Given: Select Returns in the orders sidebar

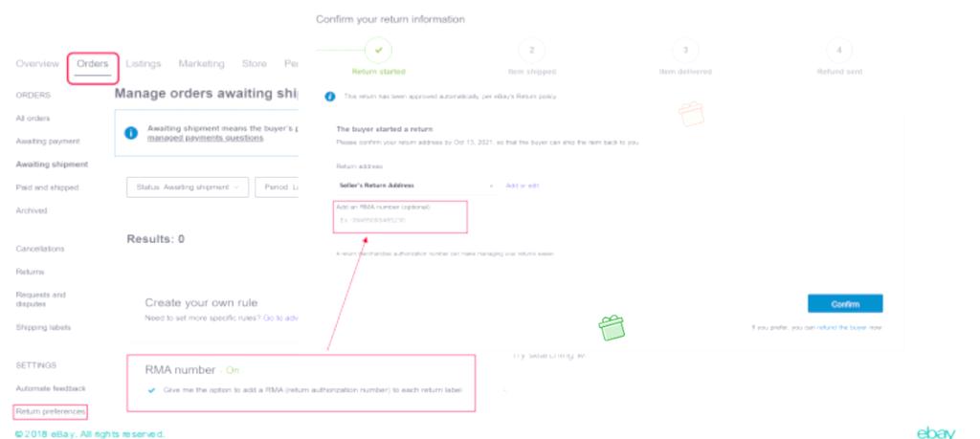Looking at the screenshot, I should pos(30,272).
